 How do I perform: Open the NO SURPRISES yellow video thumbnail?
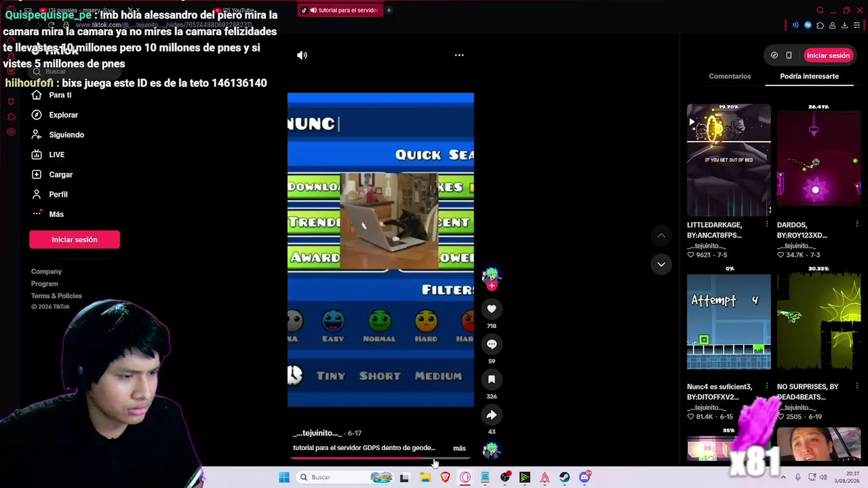[818, 322]
